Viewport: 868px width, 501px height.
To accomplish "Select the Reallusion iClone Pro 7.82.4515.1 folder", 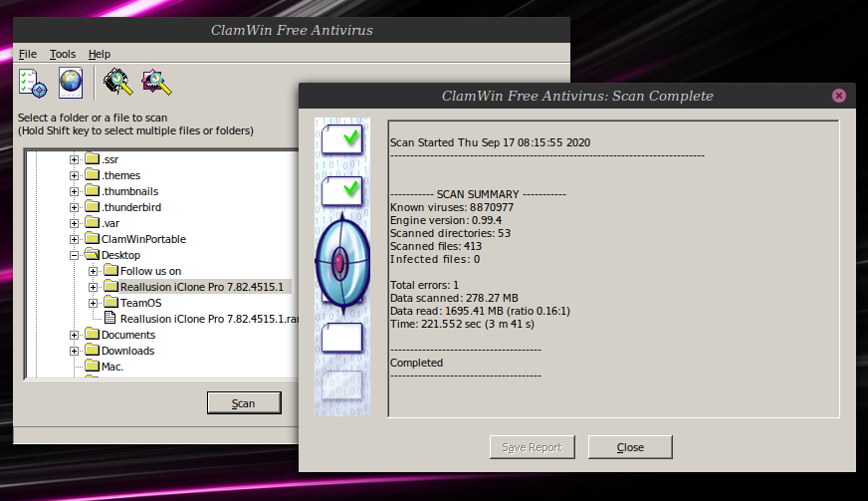I will coord(201,287).
